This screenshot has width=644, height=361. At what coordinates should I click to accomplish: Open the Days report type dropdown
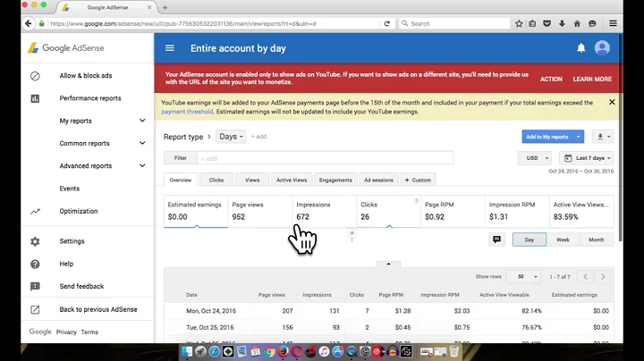231,137
